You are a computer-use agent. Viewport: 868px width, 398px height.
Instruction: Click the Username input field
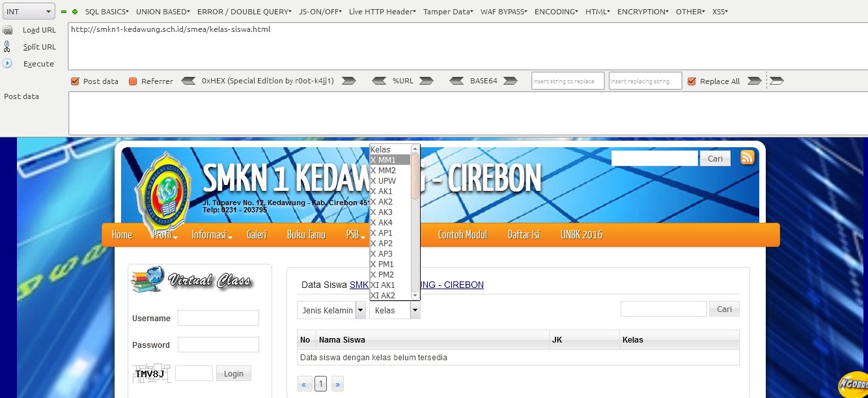(x=218, y=318)
